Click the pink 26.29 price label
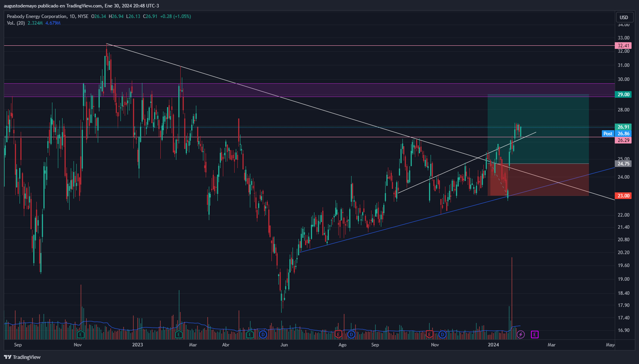639x364 pixels. tap(624, 140)
